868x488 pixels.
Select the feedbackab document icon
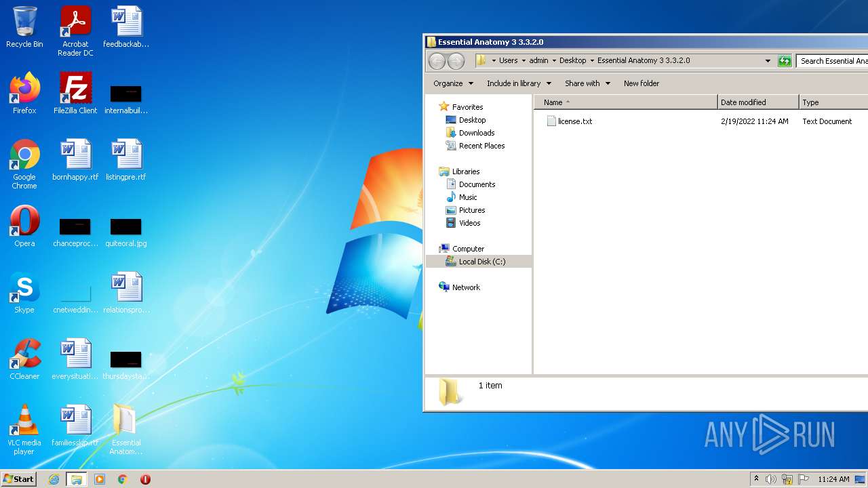pos(126,28)
